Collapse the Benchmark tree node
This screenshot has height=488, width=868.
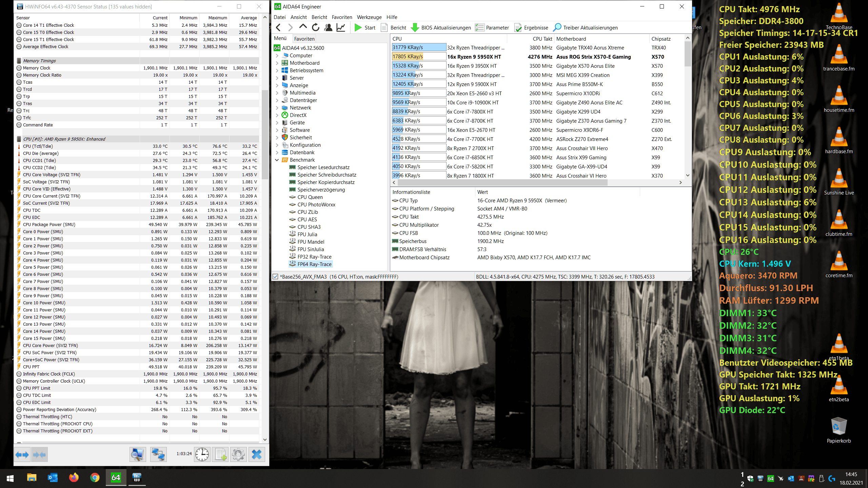277,160
